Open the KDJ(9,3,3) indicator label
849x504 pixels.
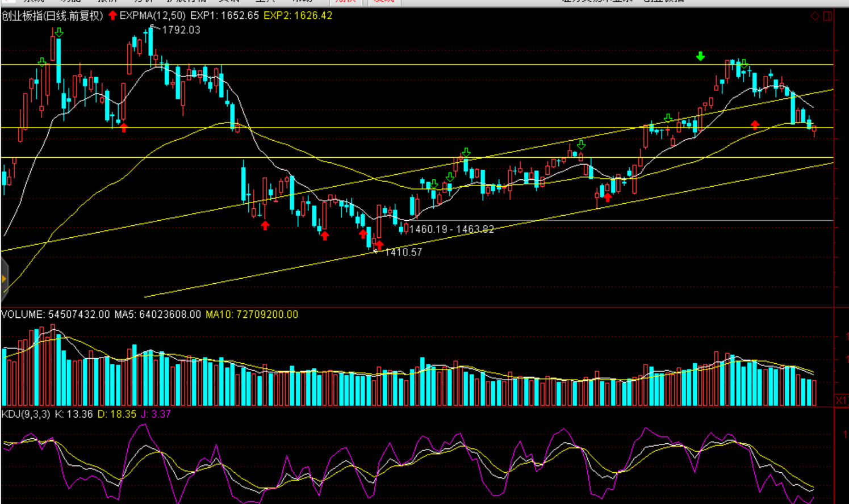coord(26,414)
